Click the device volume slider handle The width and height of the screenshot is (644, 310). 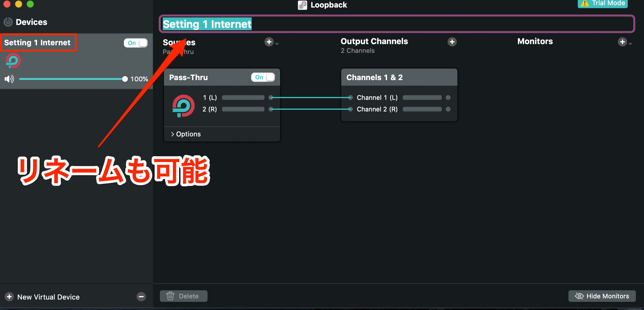click(125, 79)
